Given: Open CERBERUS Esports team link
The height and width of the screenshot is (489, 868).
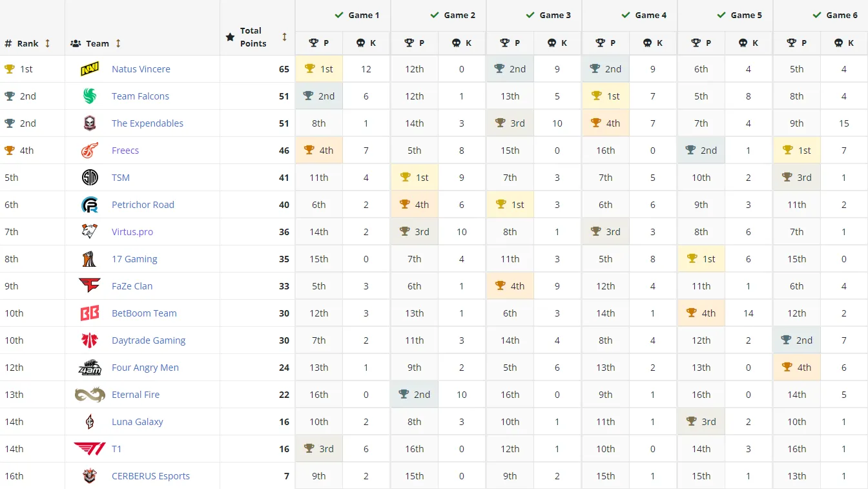Looking at the screenshot, I should pyautogui.click(x=150, y=476).
